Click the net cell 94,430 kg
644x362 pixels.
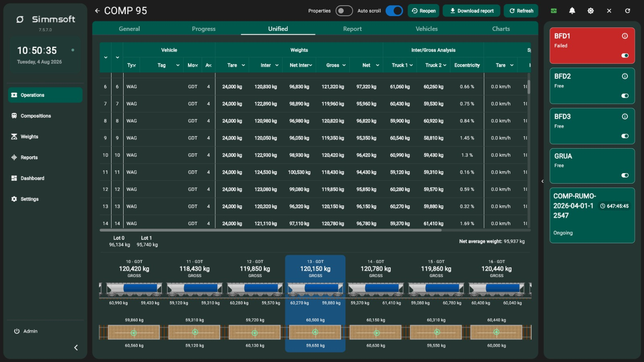[x=366, y=172]
